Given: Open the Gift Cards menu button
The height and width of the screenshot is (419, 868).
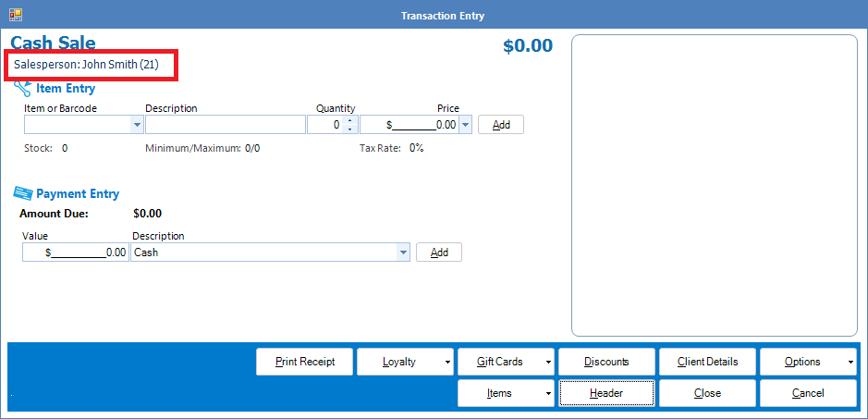Looking at the screenshot, I should pyautogui.click(x=506, y=362).
